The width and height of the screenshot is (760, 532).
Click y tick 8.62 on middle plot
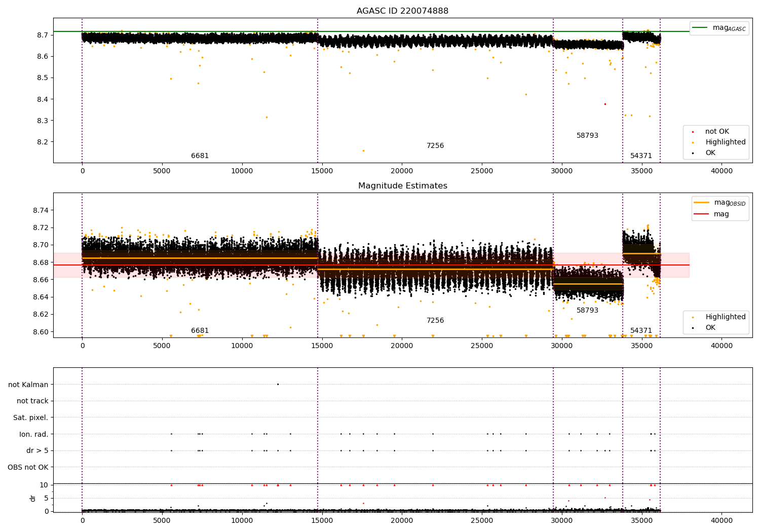point(41,314)
